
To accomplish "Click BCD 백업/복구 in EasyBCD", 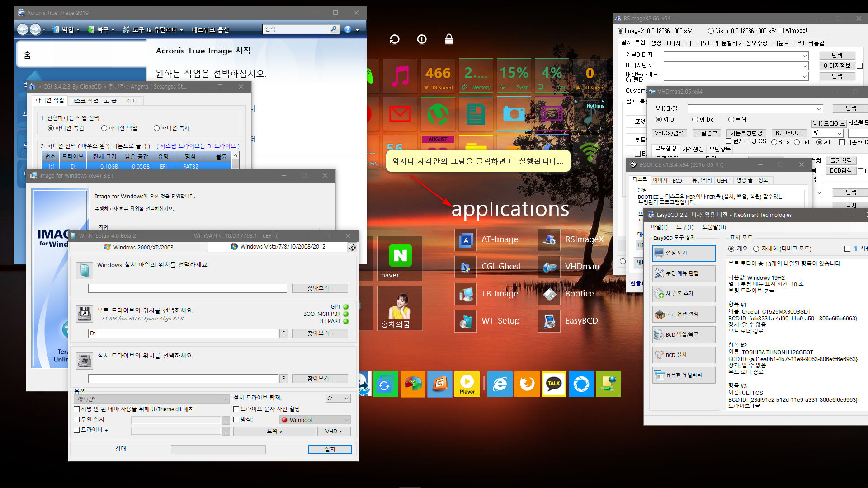I will tap(684, 335).
